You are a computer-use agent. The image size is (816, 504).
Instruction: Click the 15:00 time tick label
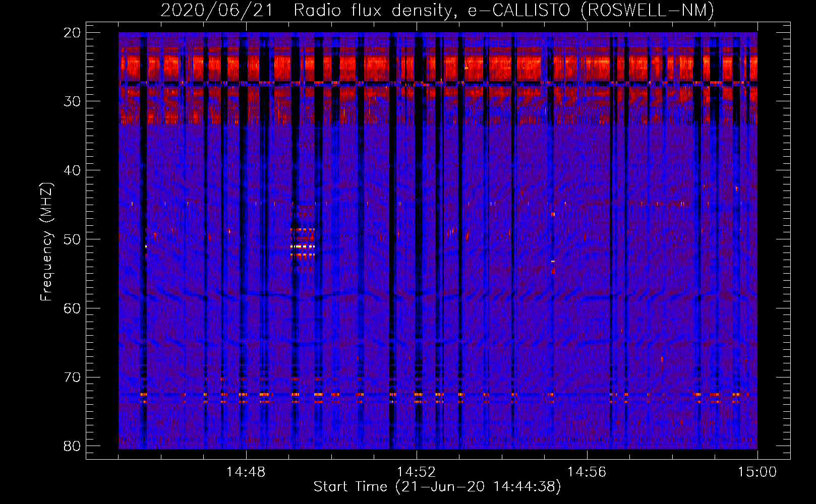pyautogui.click(x=757, y=472)
